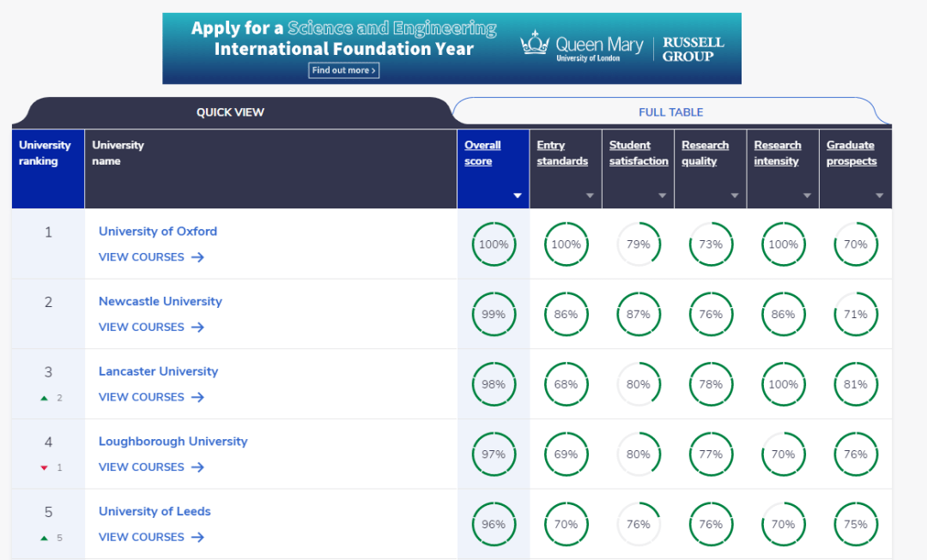This screenshot has height=560, width=927.
Task: Open the University of Oxford link
Action: coord(158,232)
